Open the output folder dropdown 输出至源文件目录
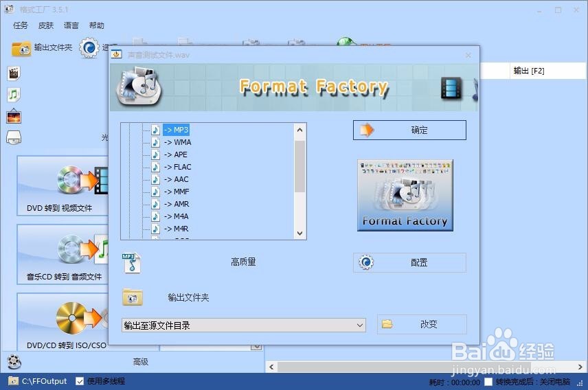 [x=243, y=325]
